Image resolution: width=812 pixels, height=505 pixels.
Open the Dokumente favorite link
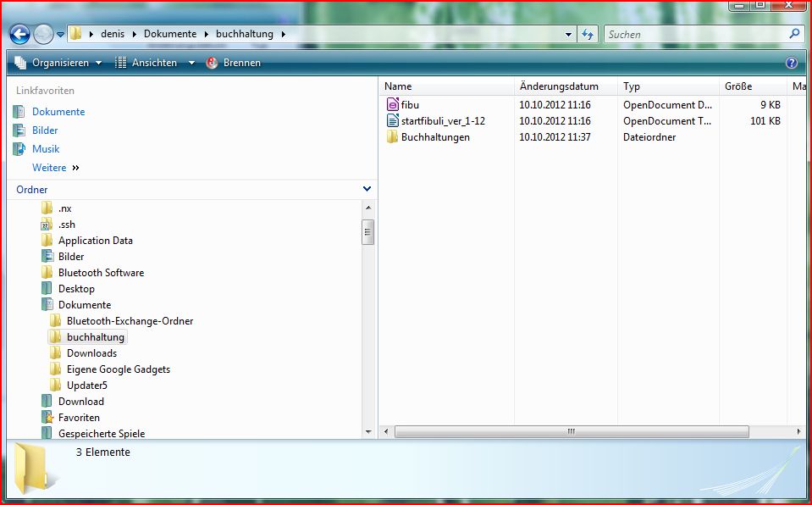58,112
